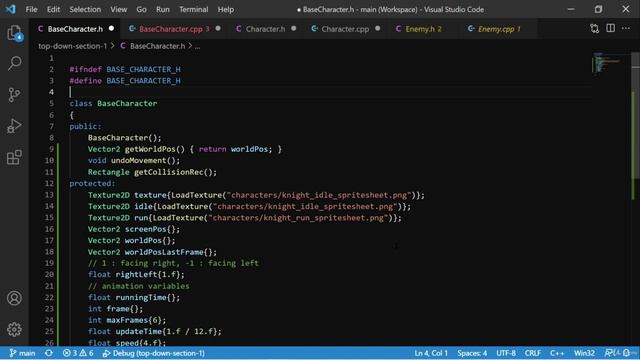Click getCollisionRec declaration on line 11
Image resolution: width=640 pixels, height=360 pixels.
click(x=169, y=172)
